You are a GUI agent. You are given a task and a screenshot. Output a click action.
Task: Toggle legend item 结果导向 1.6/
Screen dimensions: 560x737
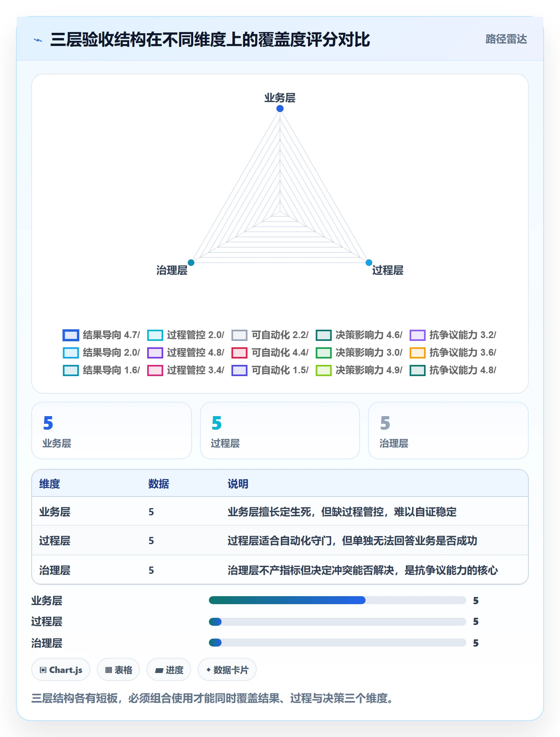[x=101, y=370]
